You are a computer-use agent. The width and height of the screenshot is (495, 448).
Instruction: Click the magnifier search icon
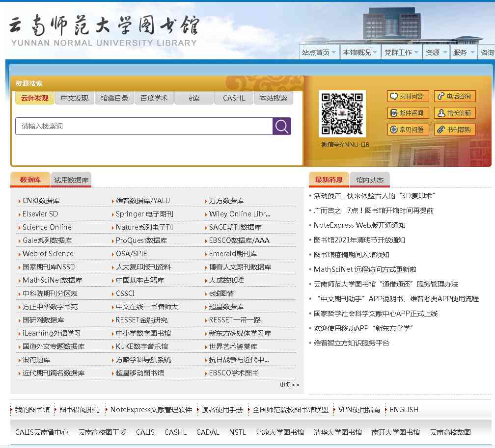(x=281, y=126)
